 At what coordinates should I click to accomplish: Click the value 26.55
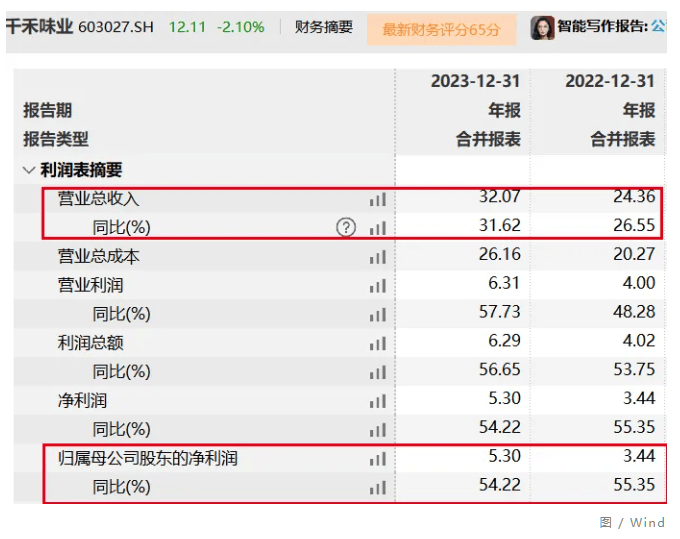coord(634,225)
